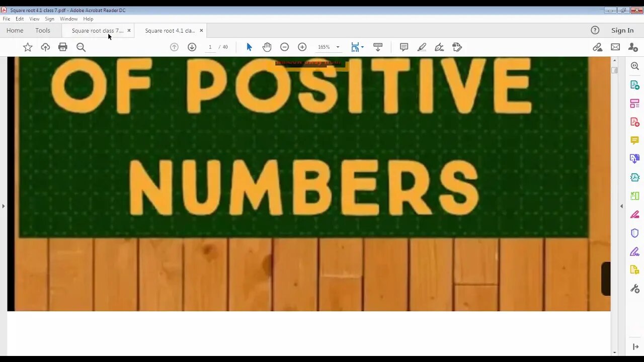Click the Sign In link
The width and height of the screenshot is (644, 362).
click(622, 31)
